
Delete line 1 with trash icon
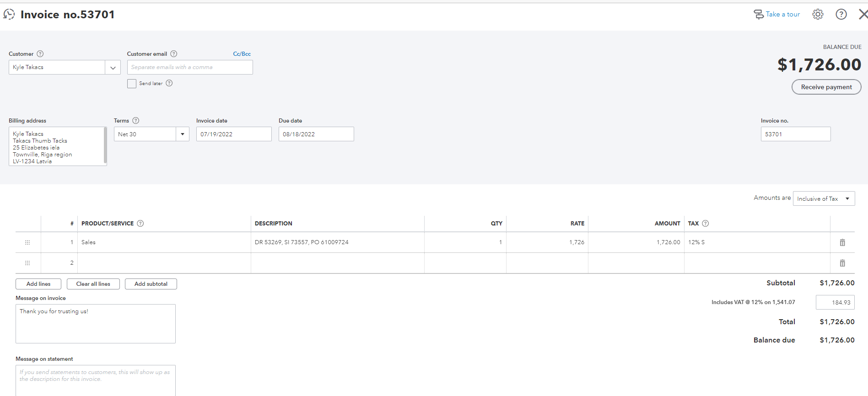[x=842, y=242]
